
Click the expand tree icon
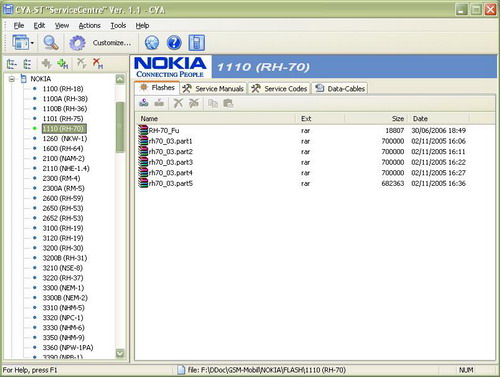point(12,63)
